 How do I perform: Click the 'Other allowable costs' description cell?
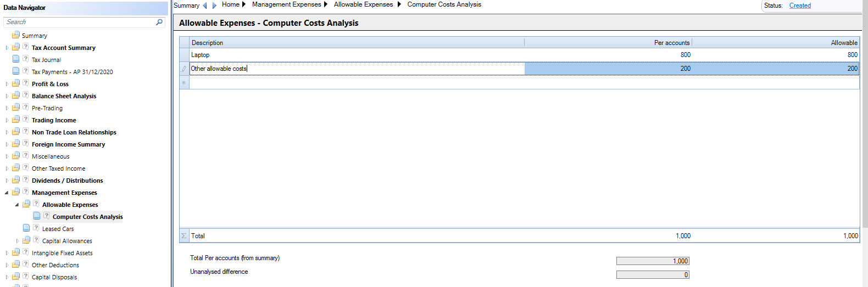pyautogui.click(x=357, y=69)
